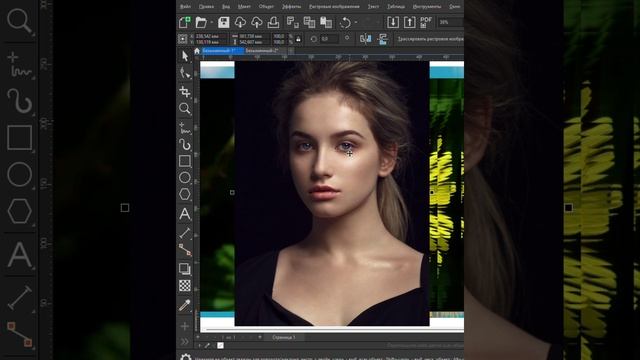Open the undo history dropdown arrow

356,22
